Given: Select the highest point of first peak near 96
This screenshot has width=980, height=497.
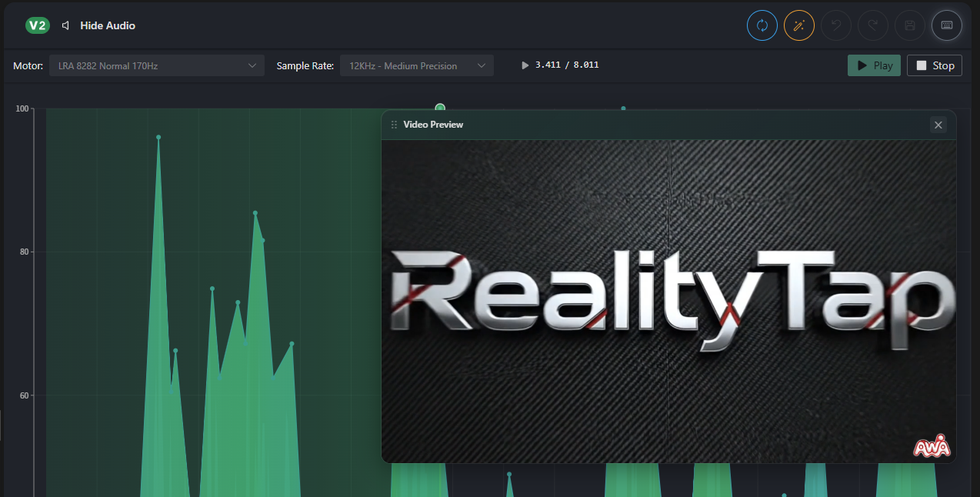Looking at the screenshot, I should 158,137.
